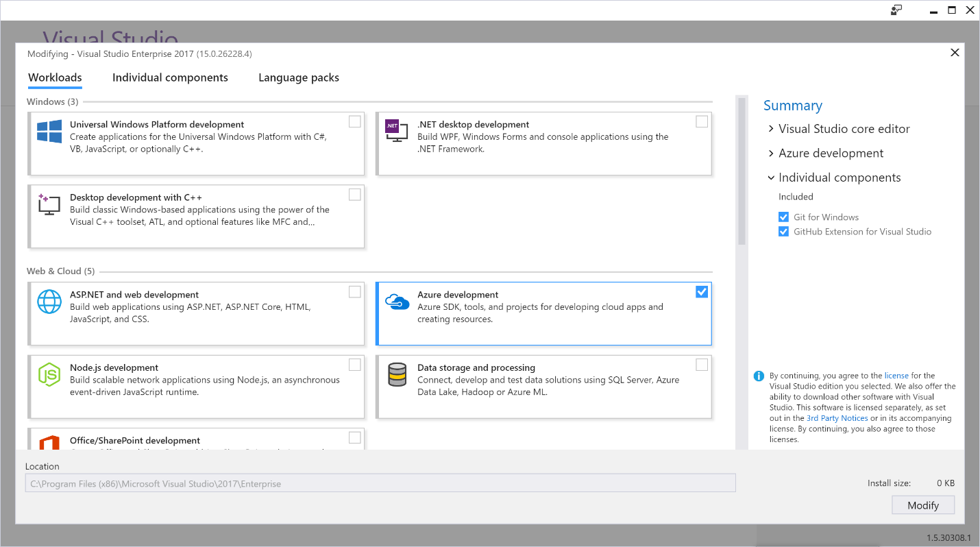The height and width of the screenshot is (547, 980).
Task: Switch to Workloads tab
Action: click(x=55, y=77)
